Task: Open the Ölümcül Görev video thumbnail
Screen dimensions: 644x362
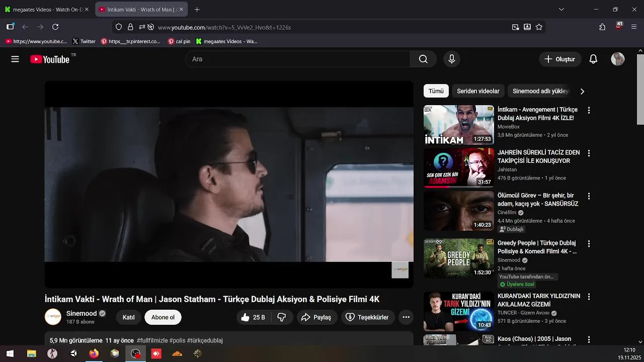Action: click(x=459, y=211)
